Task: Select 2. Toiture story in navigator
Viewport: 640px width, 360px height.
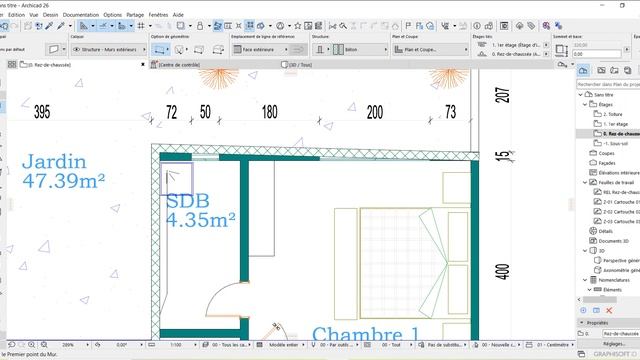Action: coord(613,114)
